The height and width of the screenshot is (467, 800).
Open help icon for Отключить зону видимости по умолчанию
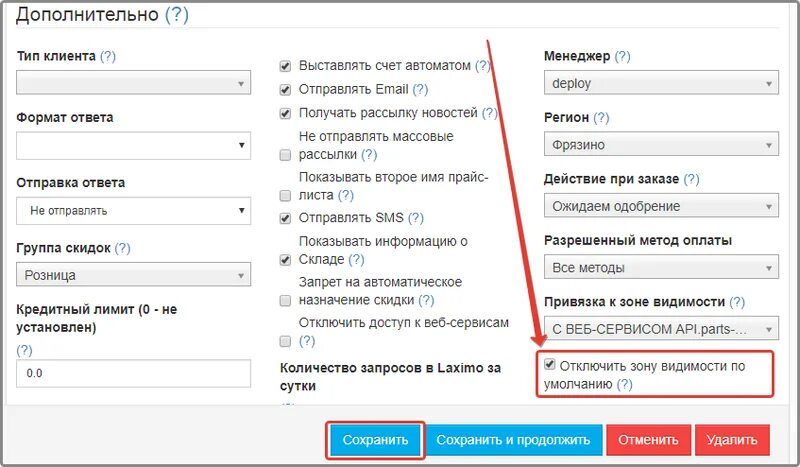[x=624, y=384]
